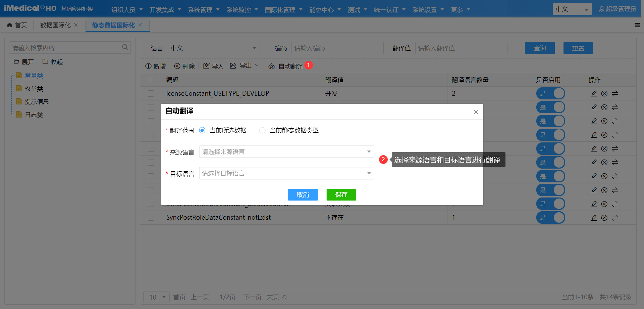Jump to the 末页 last page
This screenshot has height=309, width=644.
(273, 297)
